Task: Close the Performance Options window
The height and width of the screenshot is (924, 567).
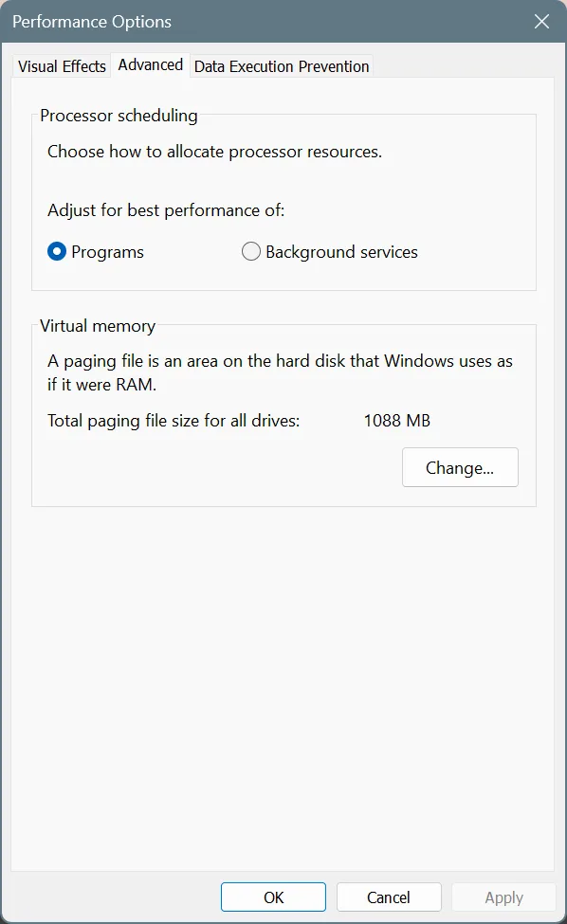Action: 541,22
